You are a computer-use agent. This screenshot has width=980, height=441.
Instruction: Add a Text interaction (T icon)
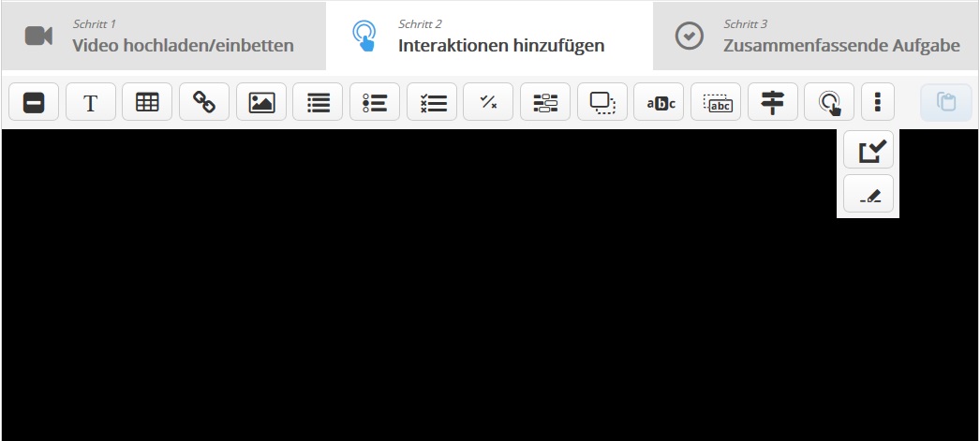[91, 102]
